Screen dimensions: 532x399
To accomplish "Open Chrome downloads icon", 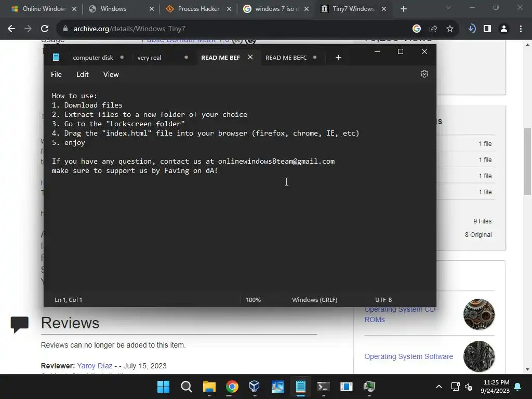I will click(x=472, y=29).
